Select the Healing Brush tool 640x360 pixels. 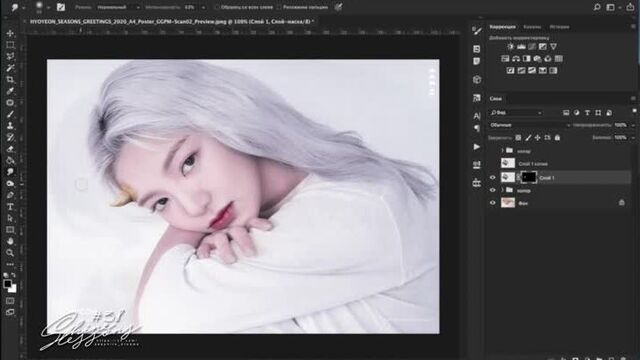(x=10, y=102)
